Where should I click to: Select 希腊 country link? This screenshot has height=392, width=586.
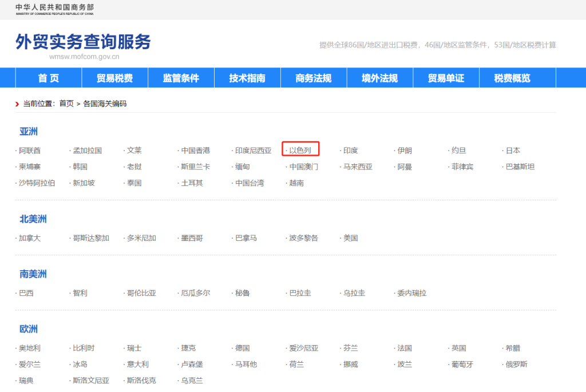513,348
